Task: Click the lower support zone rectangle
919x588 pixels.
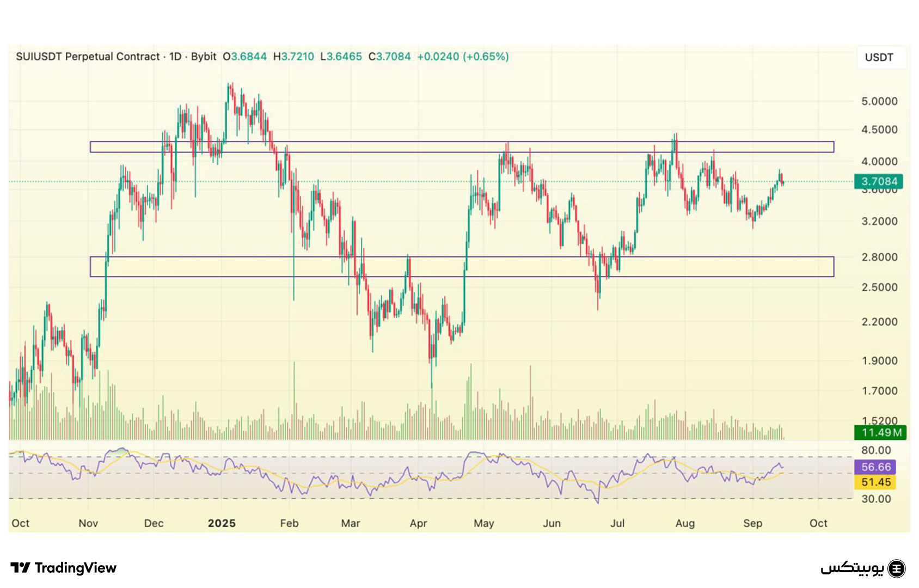Action: tap(462, 267)
